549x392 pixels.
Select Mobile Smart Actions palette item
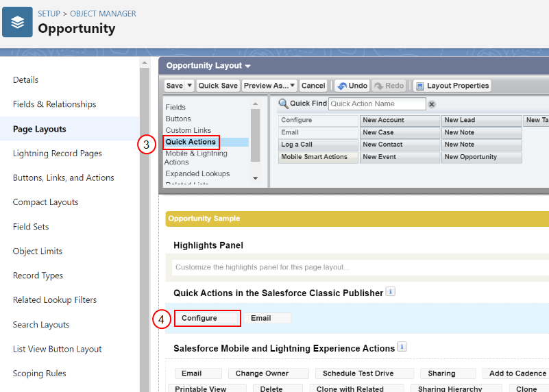[x=318, y=157]
